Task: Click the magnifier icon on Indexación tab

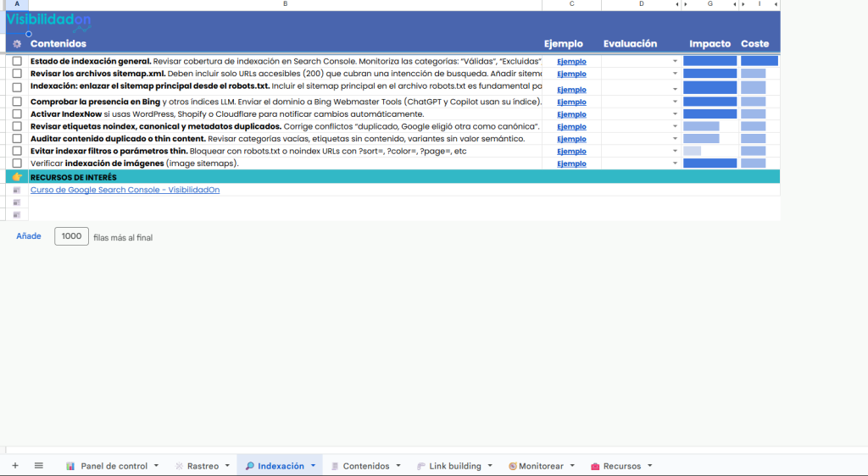Action: point(250,466)
